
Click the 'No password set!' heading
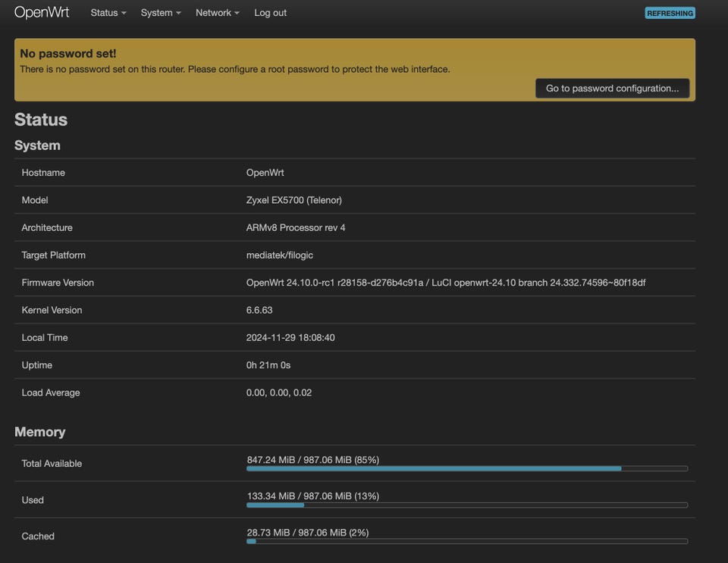[x=68, y=53]
